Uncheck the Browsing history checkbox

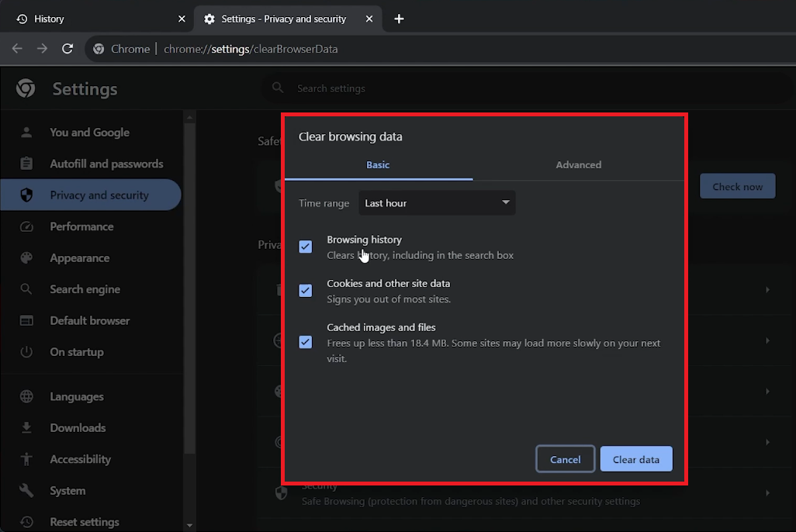[x=305, y=246]
